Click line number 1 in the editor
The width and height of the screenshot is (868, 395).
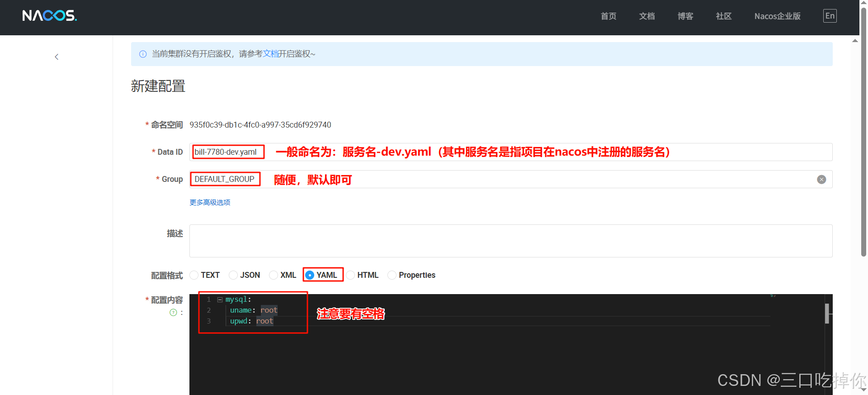(x=209, y=300)
